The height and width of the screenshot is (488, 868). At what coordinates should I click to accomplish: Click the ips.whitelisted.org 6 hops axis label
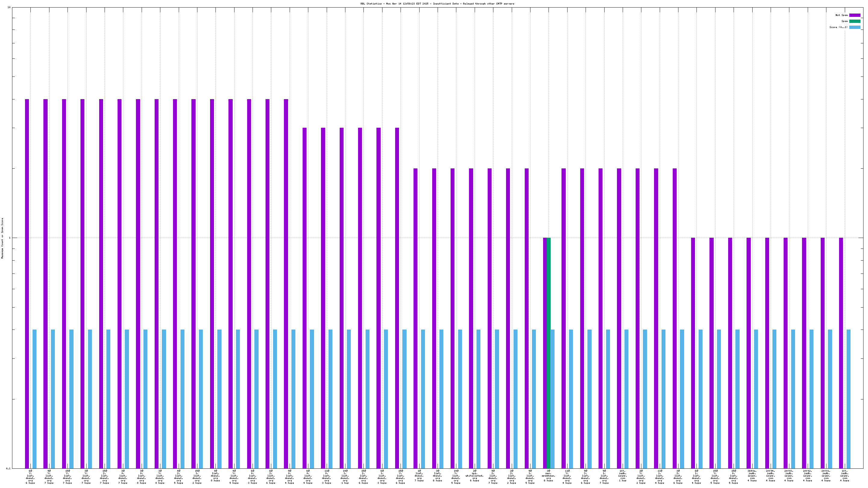474,477
